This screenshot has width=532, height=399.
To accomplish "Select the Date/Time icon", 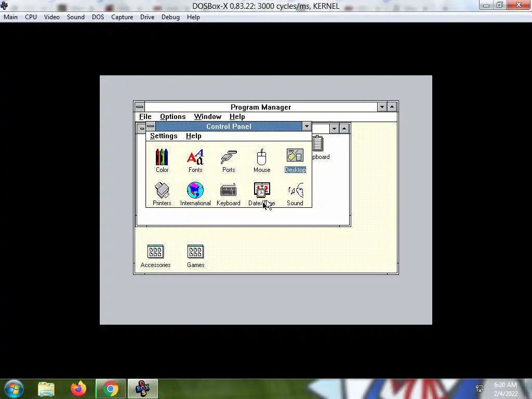I will coord(262,194).
